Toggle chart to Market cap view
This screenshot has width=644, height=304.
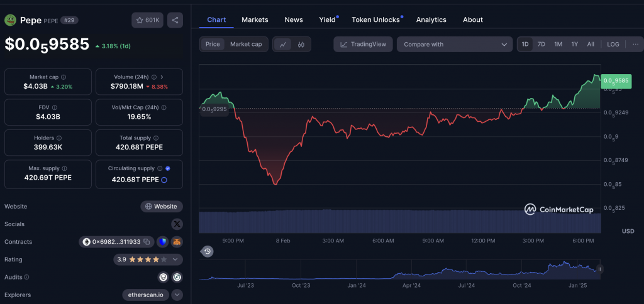pyautogui.click(x=246, y=45)
